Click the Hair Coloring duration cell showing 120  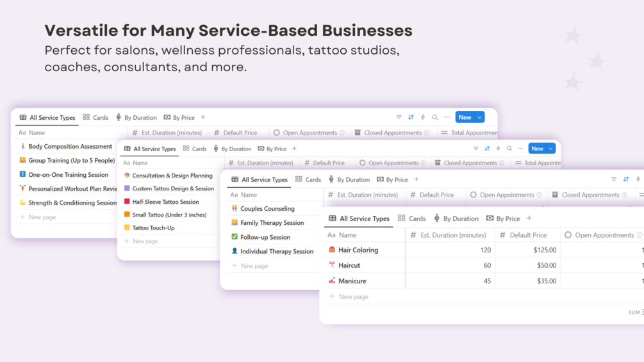tap(450, 250)
